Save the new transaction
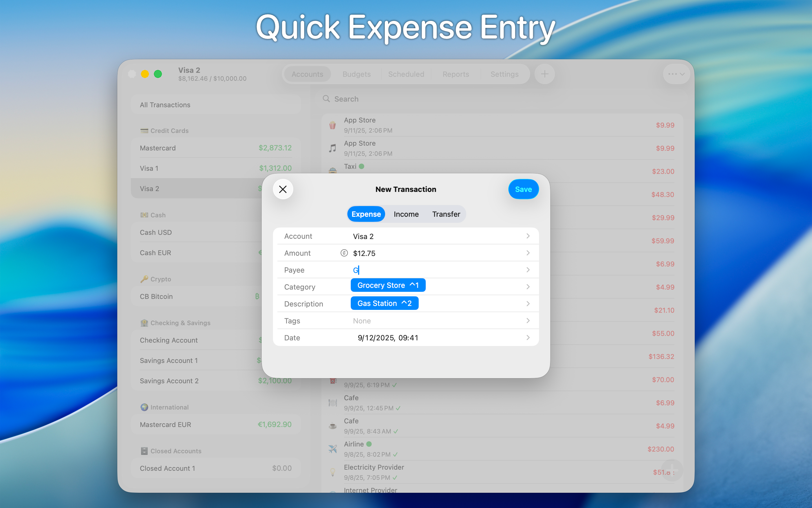Screen dimensions: 812x508 click(x=523, y=189)
